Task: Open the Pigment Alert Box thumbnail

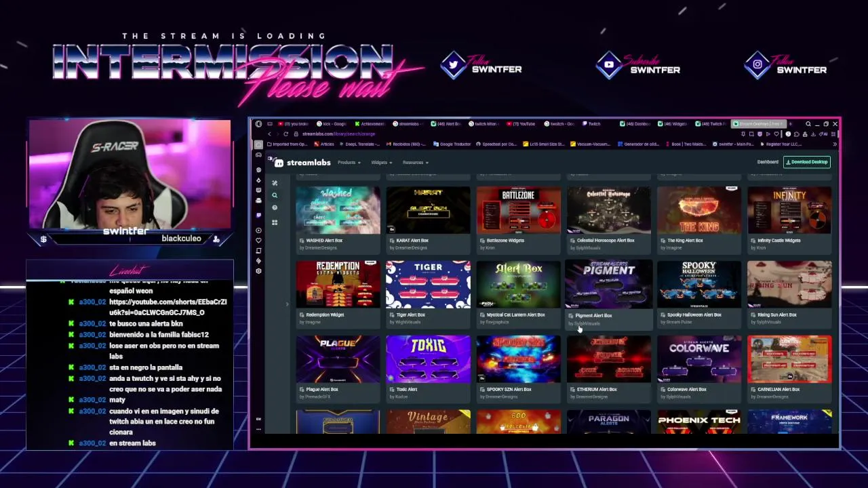Action: (x=609, y=285)
